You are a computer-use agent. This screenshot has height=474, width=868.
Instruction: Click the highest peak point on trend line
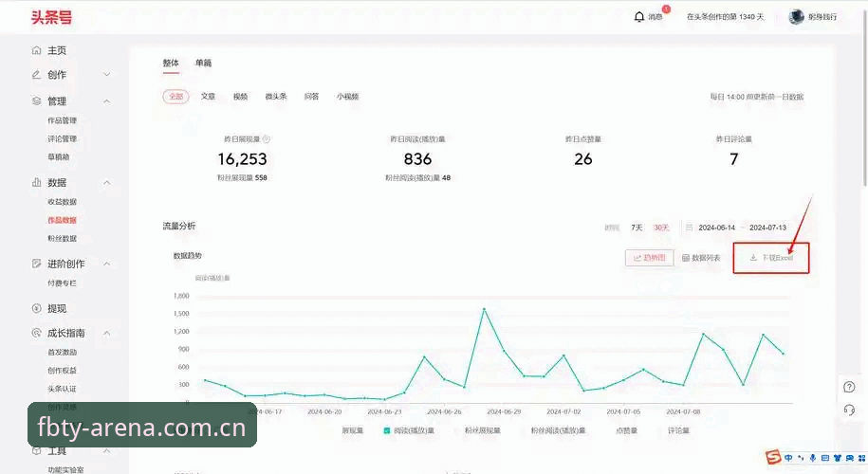click(484, 309)
